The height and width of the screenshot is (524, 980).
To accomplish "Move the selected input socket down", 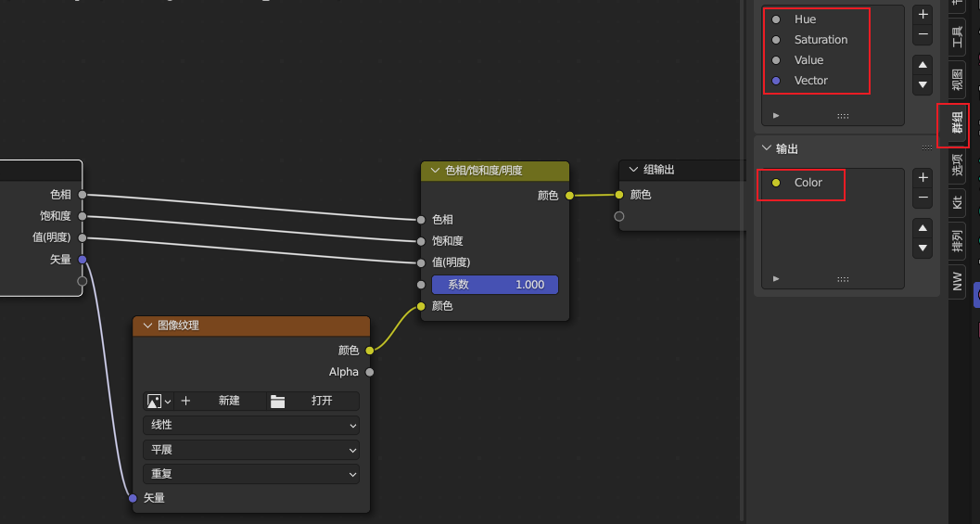I will pos(923,85).
